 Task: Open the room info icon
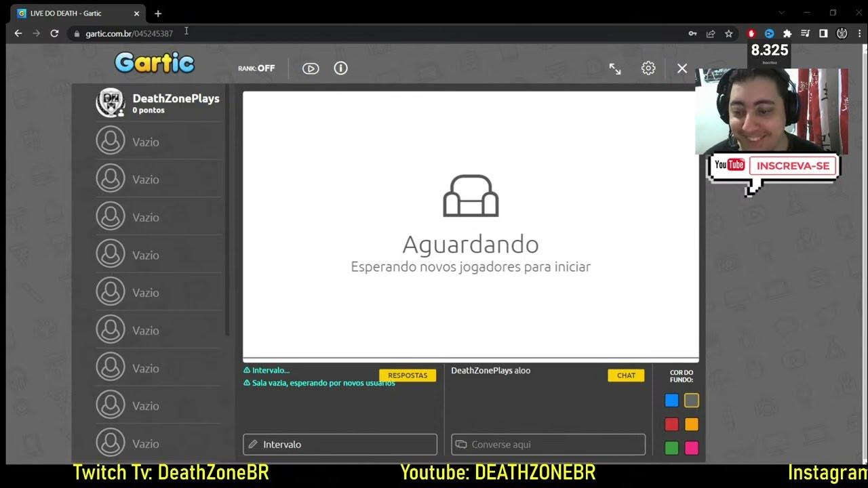coord(341,68)
